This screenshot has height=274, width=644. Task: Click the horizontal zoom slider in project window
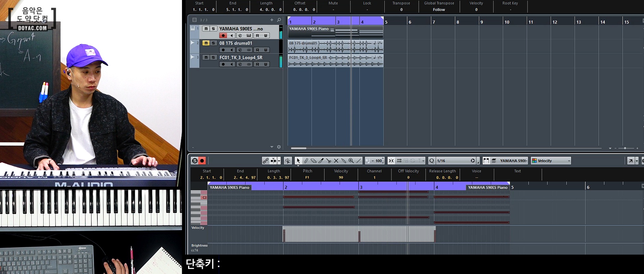coord(625,148)
